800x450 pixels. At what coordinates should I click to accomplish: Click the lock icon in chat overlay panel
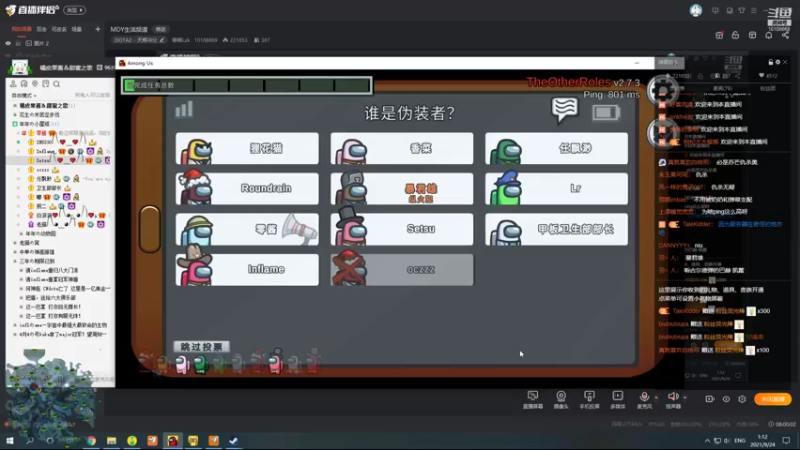[x=770, y=62]
